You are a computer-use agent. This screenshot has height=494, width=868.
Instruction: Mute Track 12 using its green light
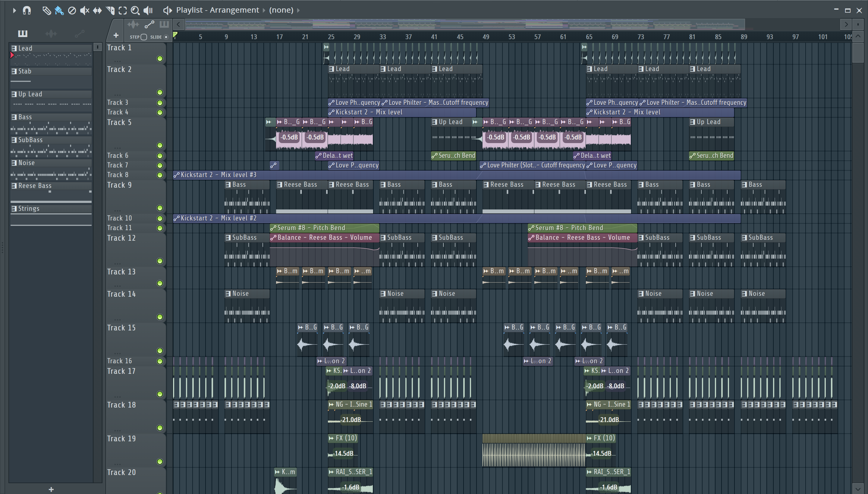(x=159, y=261)
